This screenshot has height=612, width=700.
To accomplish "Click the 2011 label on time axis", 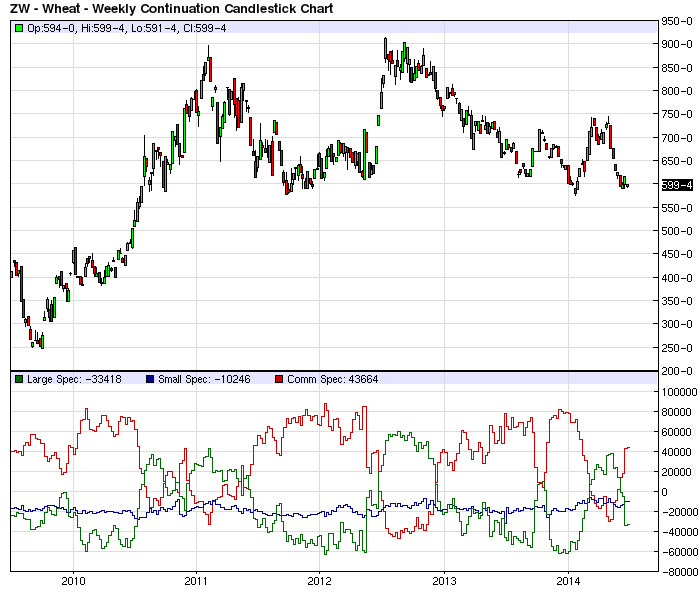I will click(196, 581).
